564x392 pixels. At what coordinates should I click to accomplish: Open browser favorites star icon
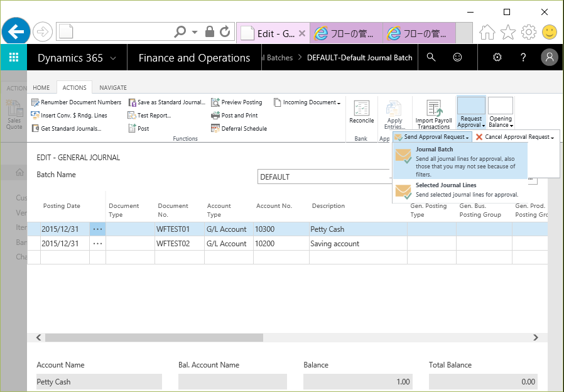coord(507,32)
